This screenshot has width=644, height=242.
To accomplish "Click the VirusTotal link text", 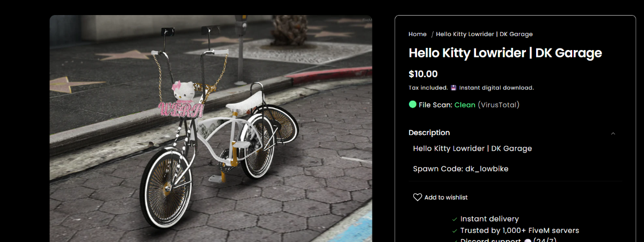I will tap(499, 105).
